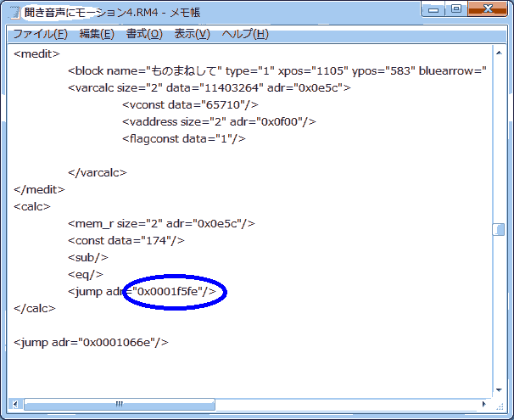Click the horizontal scrollbar left arrow
The width and height of the screenshot is (514, 420).
(15, 404)
